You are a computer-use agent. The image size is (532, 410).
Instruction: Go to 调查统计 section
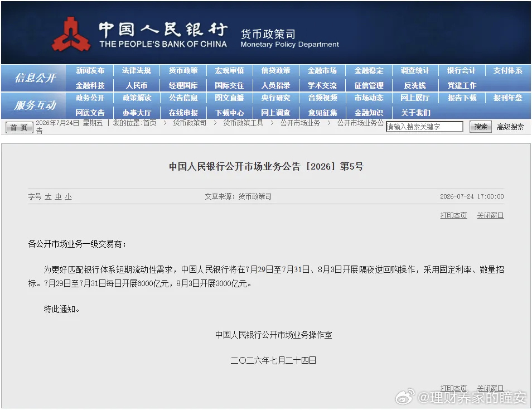click(415, 71)
